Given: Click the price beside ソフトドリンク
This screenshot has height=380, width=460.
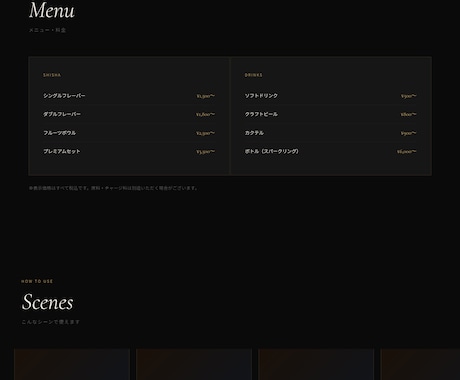Looking at the screenshot, I should [409, 96].
